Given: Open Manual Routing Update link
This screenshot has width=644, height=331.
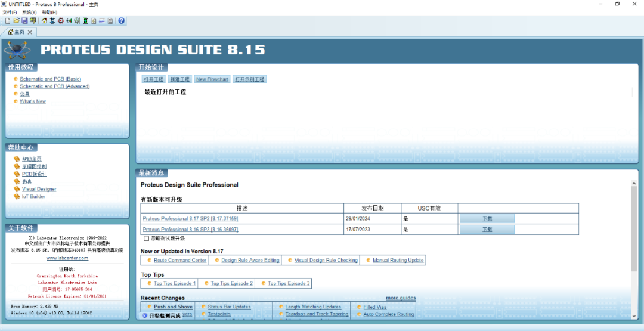Looking at the screenshot, I should pos(398,261).
